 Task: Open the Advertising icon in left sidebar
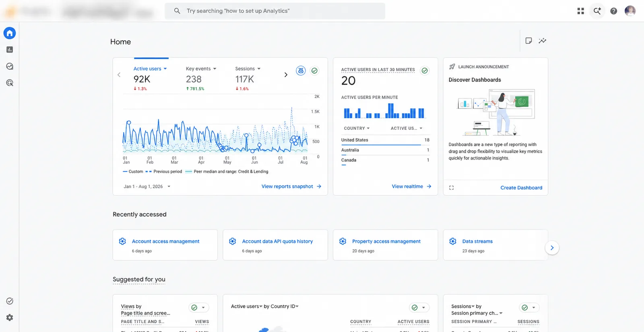pos(10,83)
